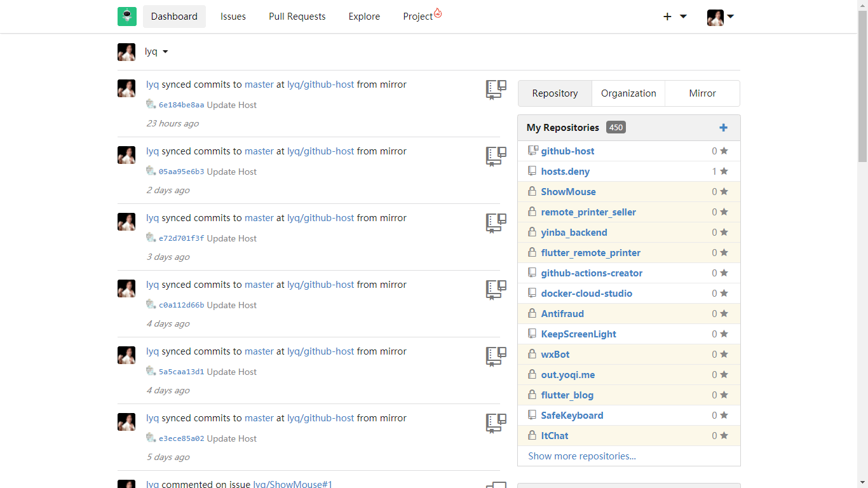Viewport: 868px width, 488px height.
Task: Click the lock icon beside Antifraud repository
Action: point(532,314)
